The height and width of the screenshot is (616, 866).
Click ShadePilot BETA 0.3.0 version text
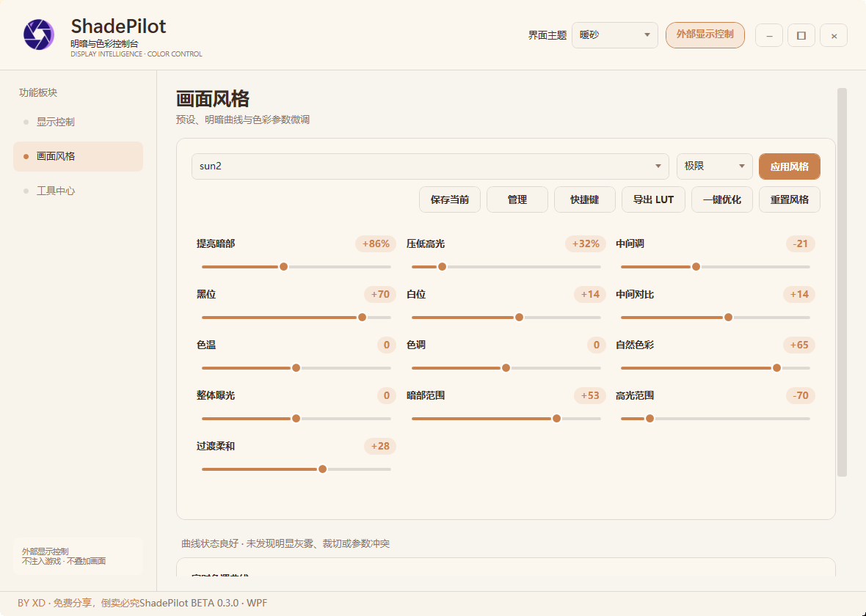pos(203,604)
